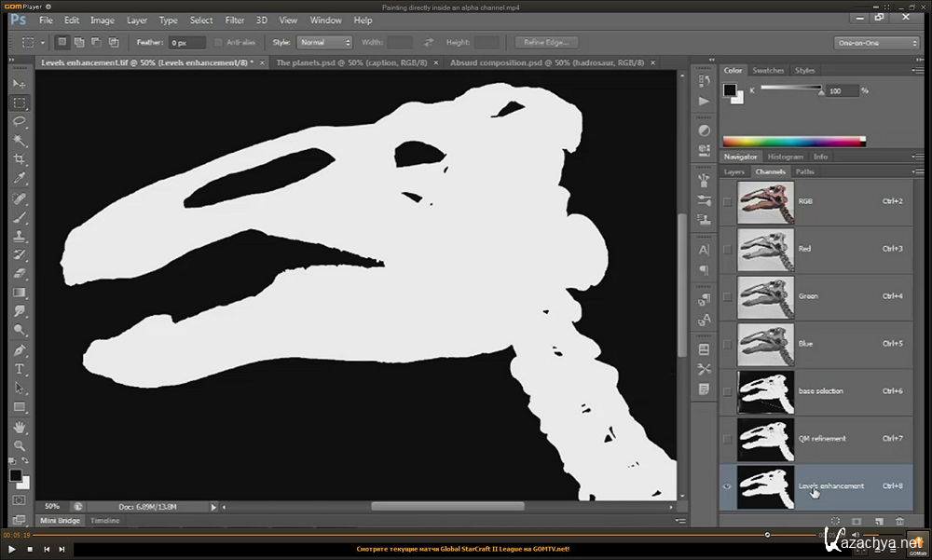This screenshot has width=932, height=560.
Task: Select the Pen tool
Action: pos(20,350)
